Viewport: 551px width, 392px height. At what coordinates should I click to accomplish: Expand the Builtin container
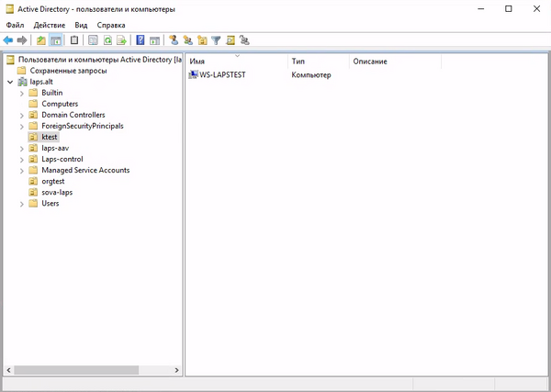(x=22, y=93)
